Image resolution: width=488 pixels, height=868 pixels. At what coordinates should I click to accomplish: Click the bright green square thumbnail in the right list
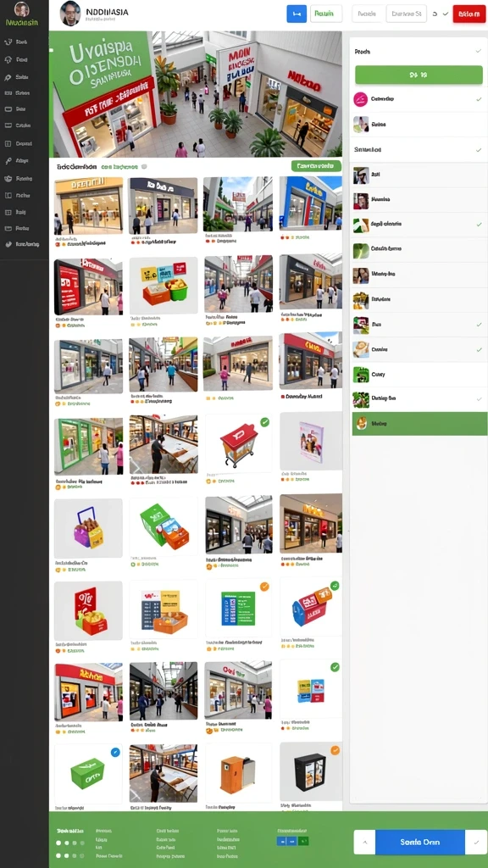361,375
